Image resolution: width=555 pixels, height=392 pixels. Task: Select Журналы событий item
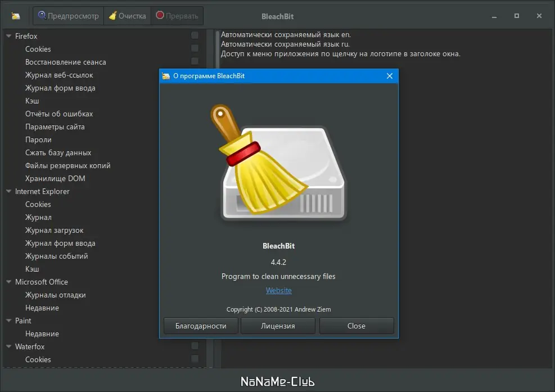click(x=57, y=256)
